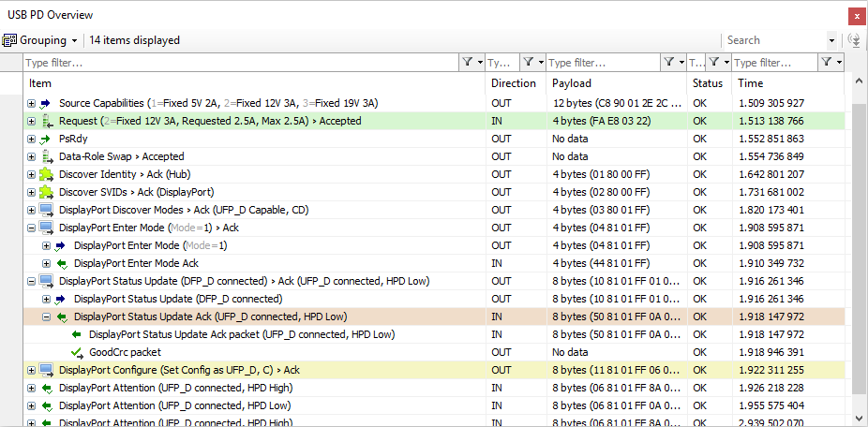The height and width of the screenshot is (427, 868).
Task: Click the Grouping icon in the toolbar
Action: (x=9, y=40)
